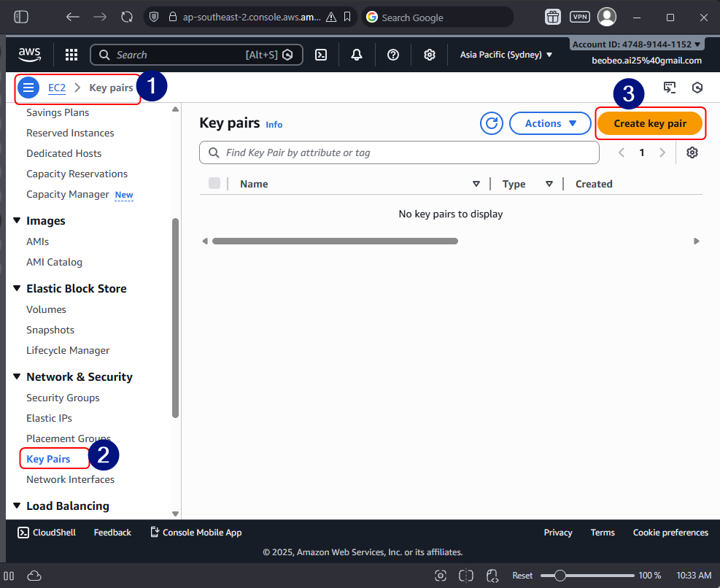The width and height of the screenshot is (720, 588).
Task: Open Security Groups in the sidebar
Action: point(63,398)
